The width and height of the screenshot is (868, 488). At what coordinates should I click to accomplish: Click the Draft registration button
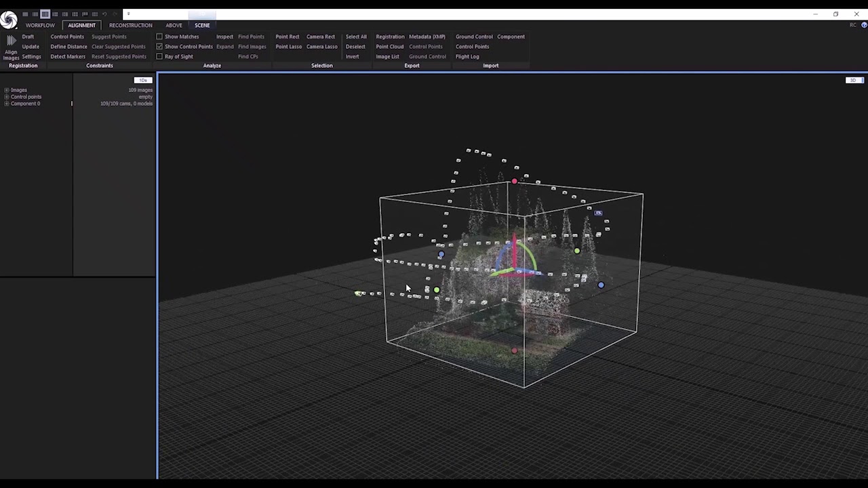(x=28, y=37)
